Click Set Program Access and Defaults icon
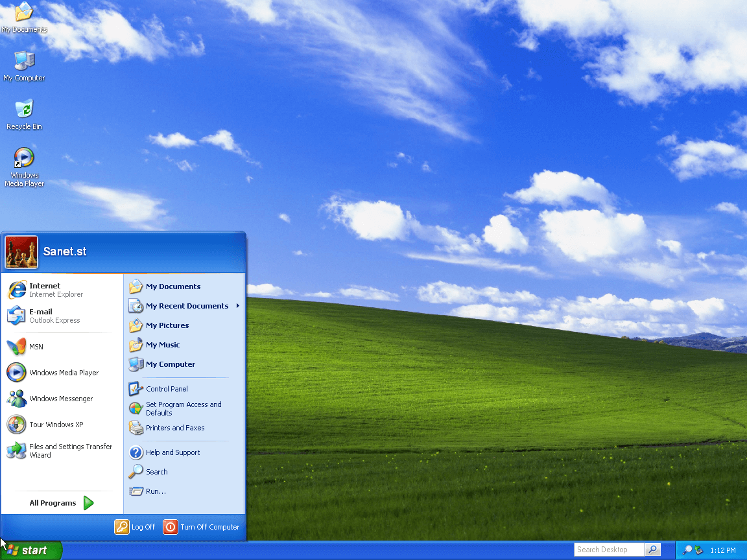This screenshot has width=747, height=560. click(x=136, y=408)
